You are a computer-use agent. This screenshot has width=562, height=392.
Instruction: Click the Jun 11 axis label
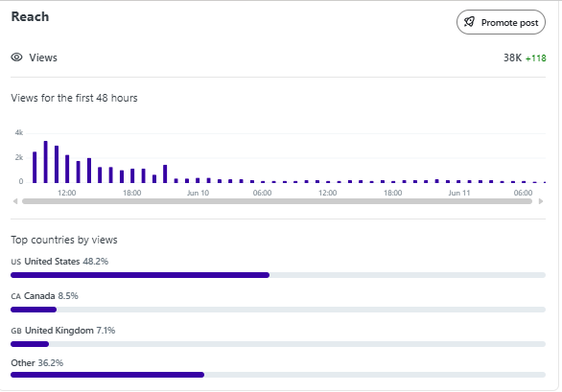point(459,193)
